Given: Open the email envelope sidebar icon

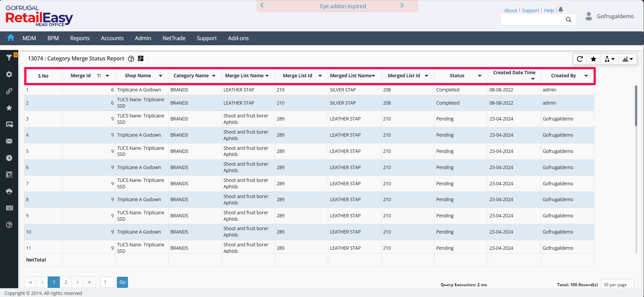Looking at the screenshot, I should click(x=9, y=141).
